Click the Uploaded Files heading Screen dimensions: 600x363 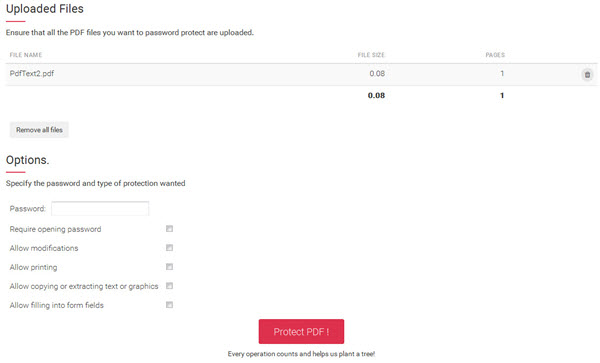(x=45, y=9)
